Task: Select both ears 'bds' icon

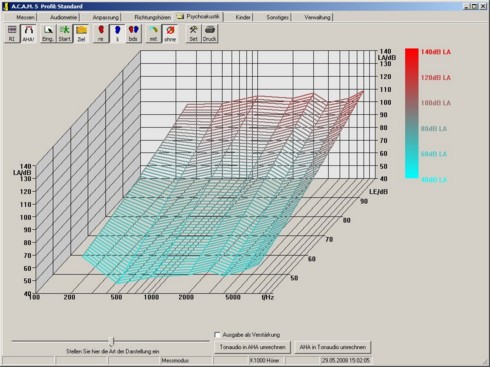Action: point(133,33)
